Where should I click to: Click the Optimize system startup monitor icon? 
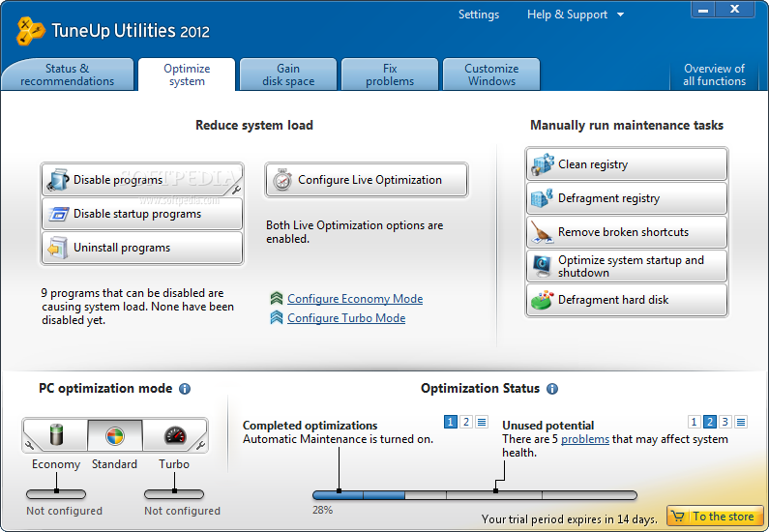(543, 266)
